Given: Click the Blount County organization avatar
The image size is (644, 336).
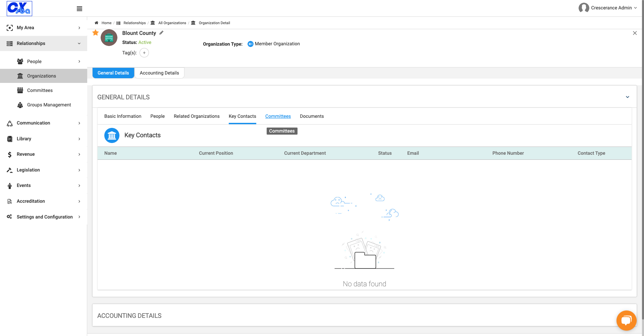Looking at the screenshot, I should 109,38.
